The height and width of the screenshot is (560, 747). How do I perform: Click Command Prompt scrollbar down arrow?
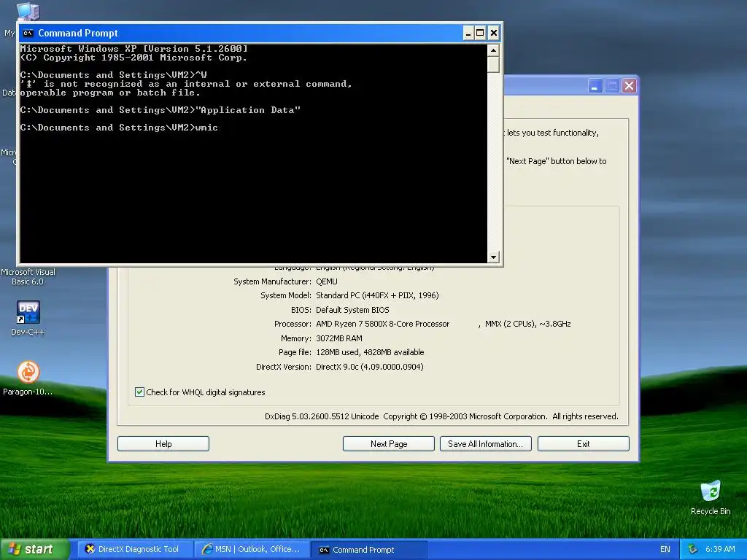tap(493, 257)
